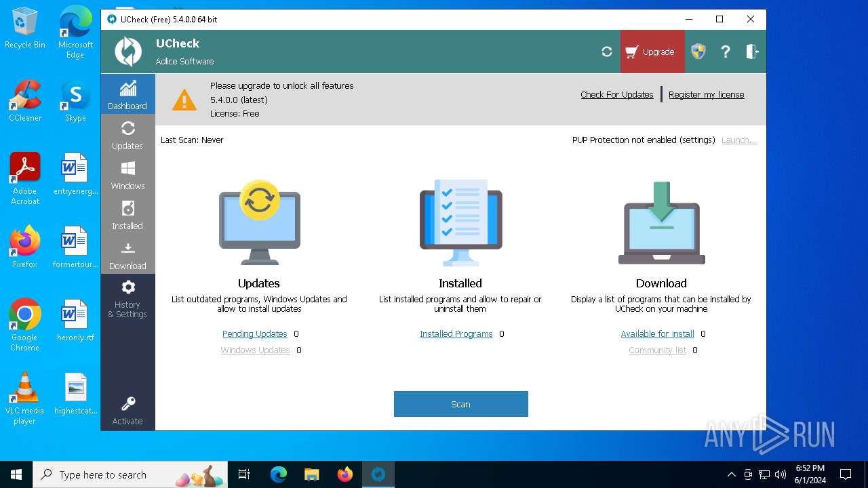Click Check For Updates link
The image size is (868, 488).
click(x=616, y=94)
